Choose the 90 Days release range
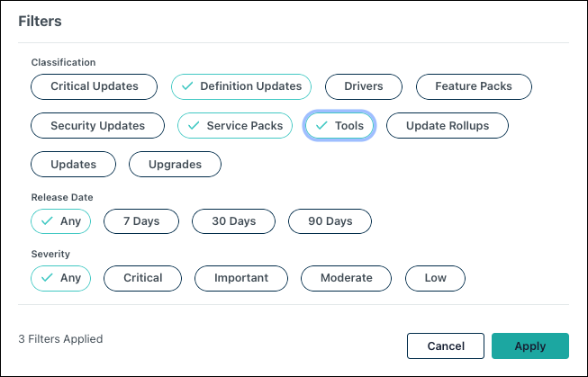 pyautogui.click(x=330, y=221)
